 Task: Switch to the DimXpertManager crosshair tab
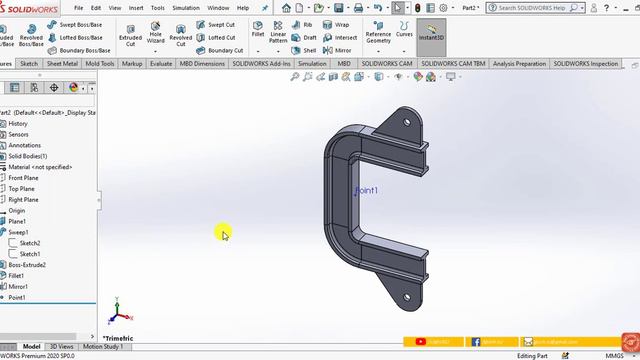tap(54, 87)
